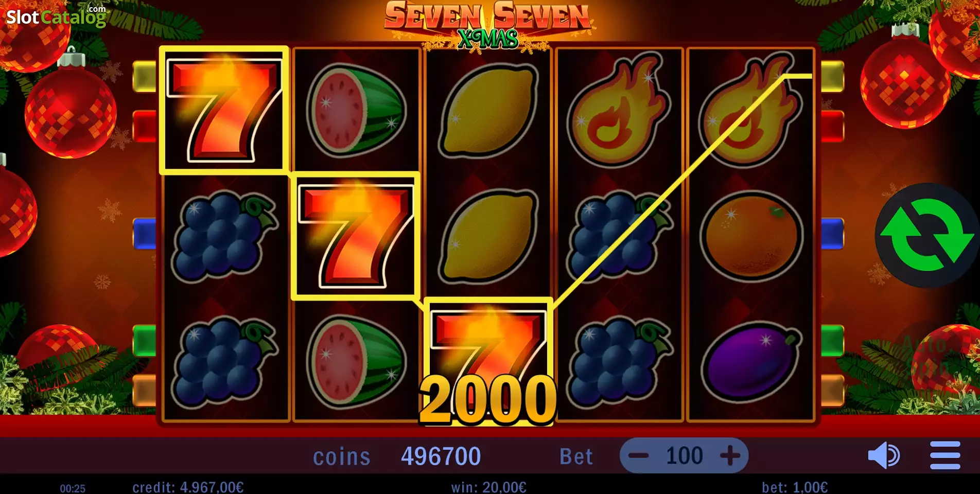Click the SlotCatalog.com logo
This screenshot has height=494, width=980.
pos(56,16)
